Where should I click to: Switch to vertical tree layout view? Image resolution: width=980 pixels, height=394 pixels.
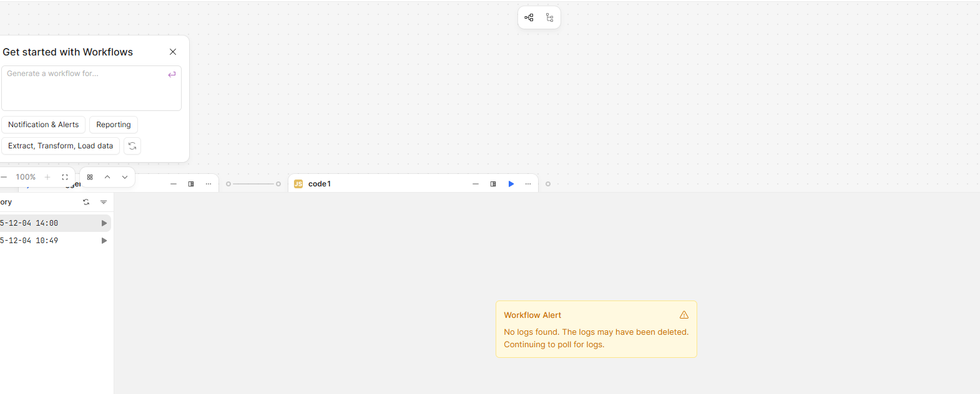[549, 17]
